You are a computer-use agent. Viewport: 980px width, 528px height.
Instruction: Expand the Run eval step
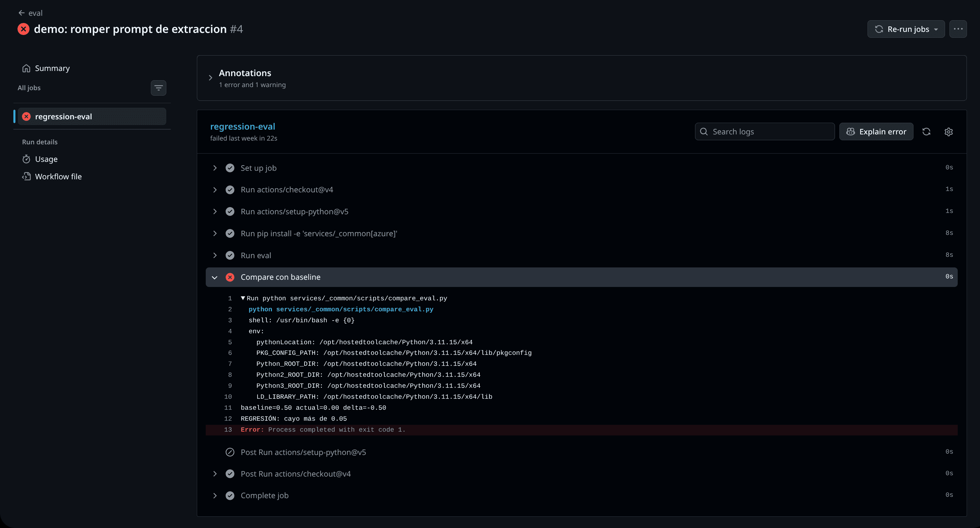tap(215, 255)
